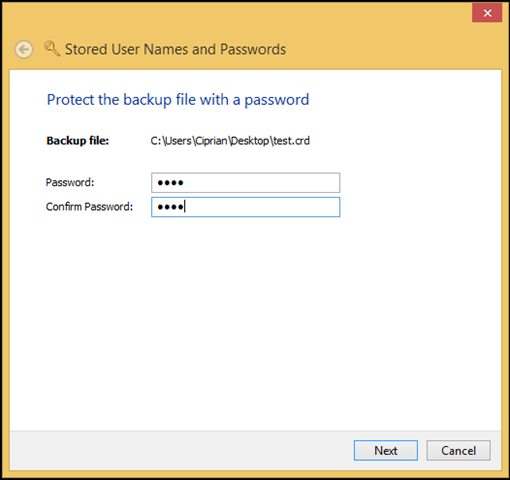Click the golden keys icon beside the title
Image resolution: width=510 pixels, height=480 pixels.
(52, 49)
